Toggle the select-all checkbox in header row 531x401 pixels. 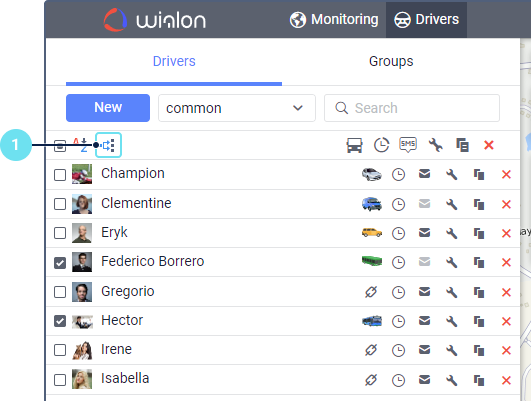[60, 146]
